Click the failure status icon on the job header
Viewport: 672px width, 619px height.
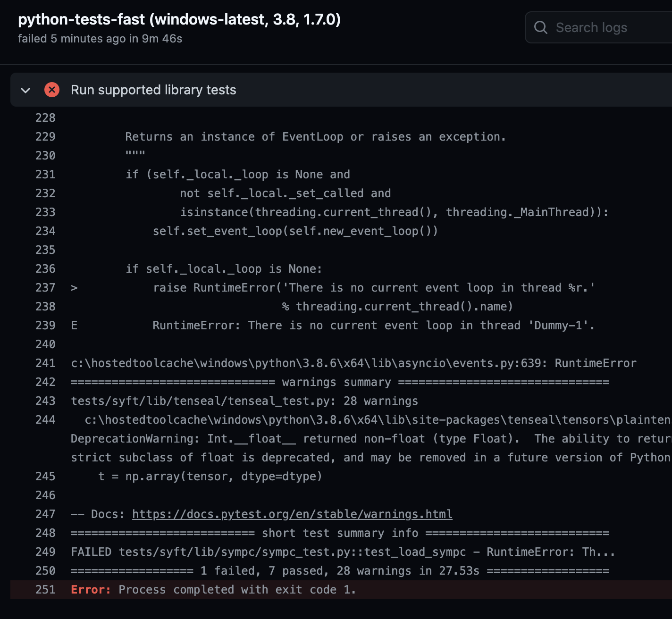coord(52,90)
